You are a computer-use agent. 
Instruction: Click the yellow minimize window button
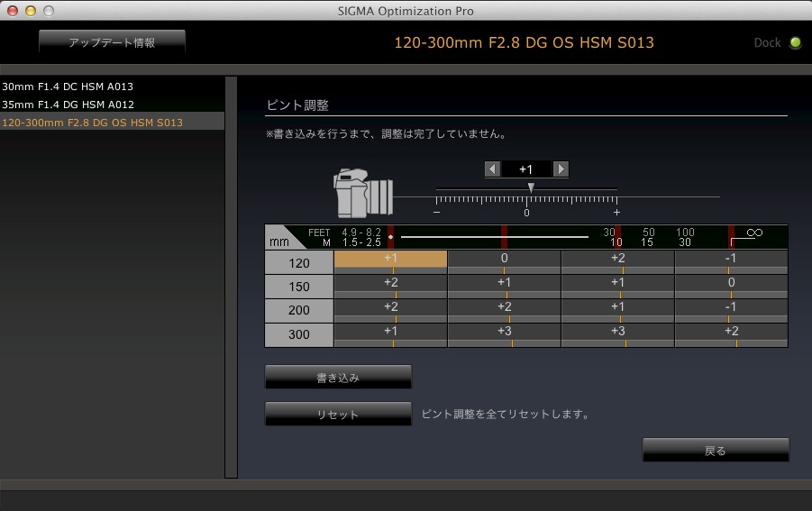tap(31, 10)
